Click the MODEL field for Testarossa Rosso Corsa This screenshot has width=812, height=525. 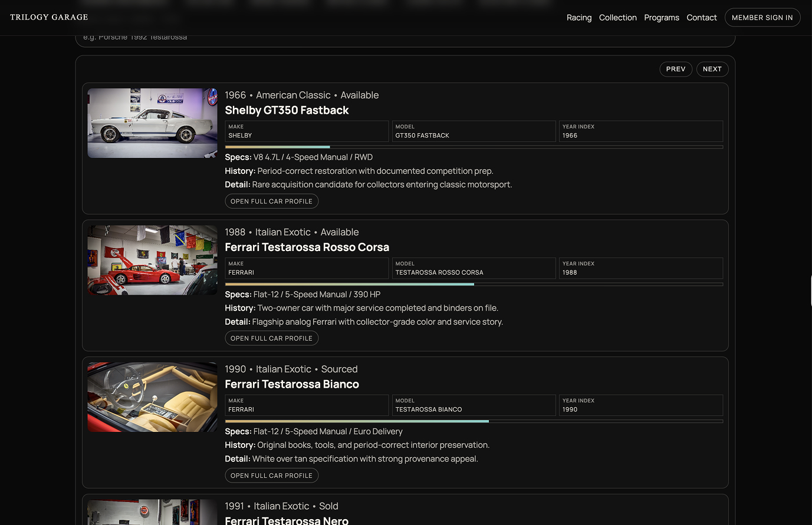474,268
